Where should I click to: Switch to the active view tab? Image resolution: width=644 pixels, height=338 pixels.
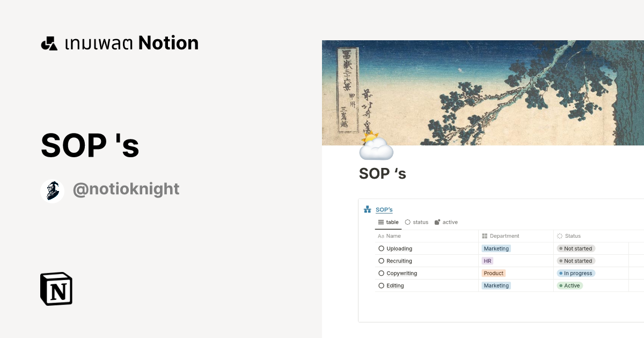[446, 222]
